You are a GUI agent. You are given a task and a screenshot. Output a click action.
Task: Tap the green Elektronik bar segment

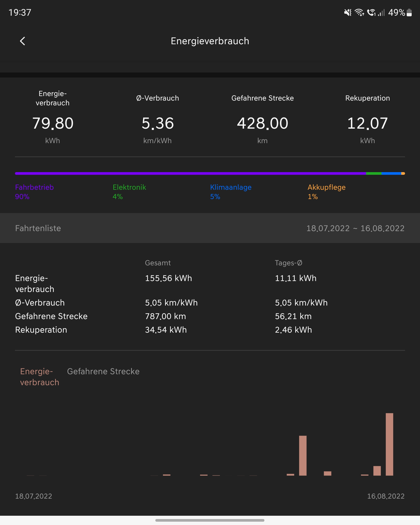pos(373,173)
